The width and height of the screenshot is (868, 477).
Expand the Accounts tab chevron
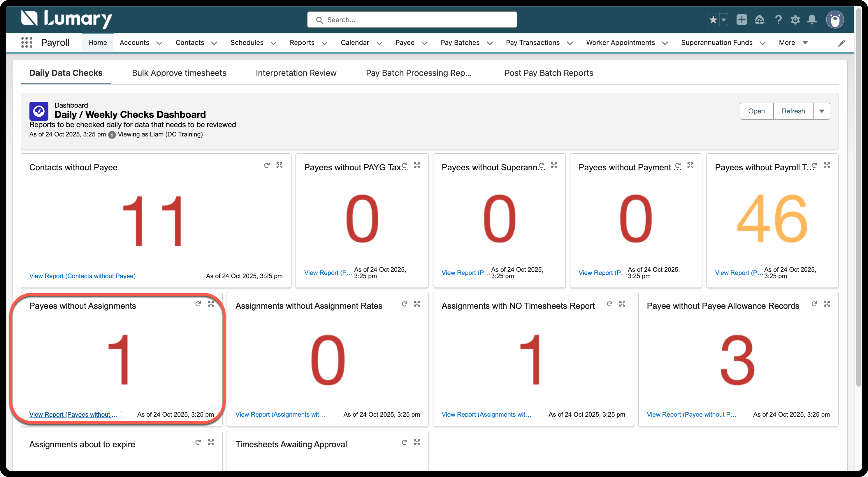(159, 43)
